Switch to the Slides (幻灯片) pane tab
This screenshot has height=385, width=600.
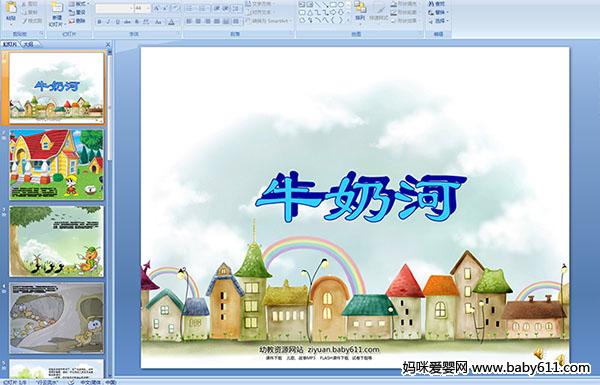point(10,44)
